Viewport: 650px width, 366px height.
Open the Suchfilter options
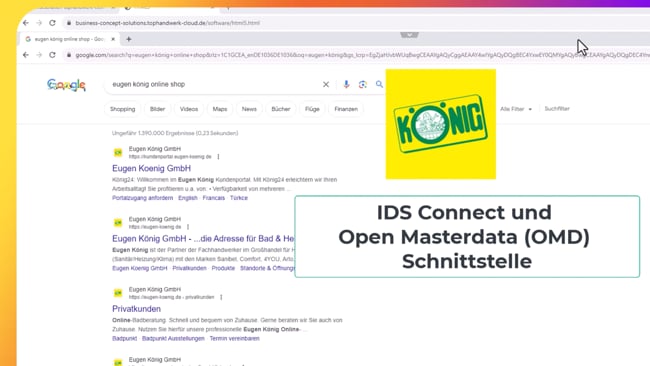[x=557, y=109]
